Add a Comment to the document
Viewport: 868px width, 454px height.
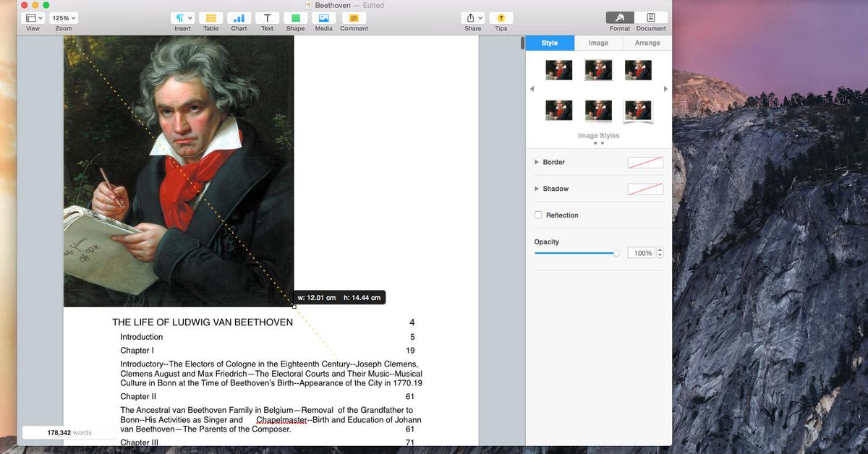pyautogui.click(x=354, y=18)
